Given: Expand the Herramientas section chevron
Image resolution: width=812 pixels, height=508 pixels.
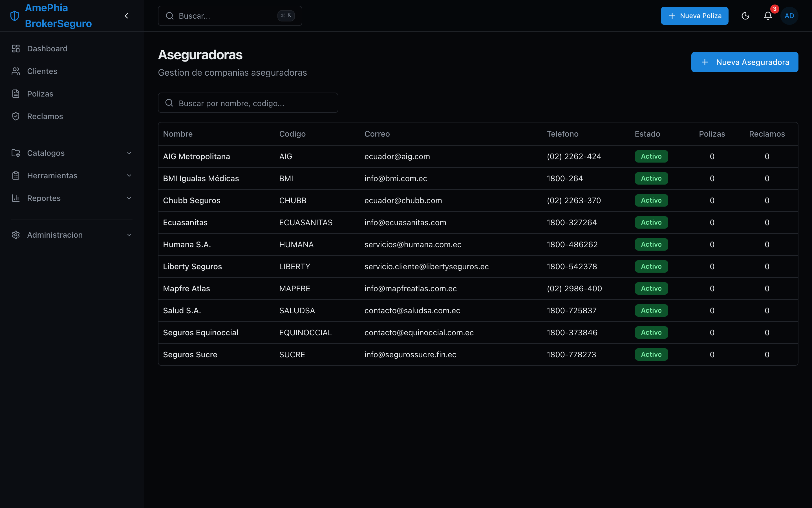Looking at the screenshot, I should click(x=129, y=175).
